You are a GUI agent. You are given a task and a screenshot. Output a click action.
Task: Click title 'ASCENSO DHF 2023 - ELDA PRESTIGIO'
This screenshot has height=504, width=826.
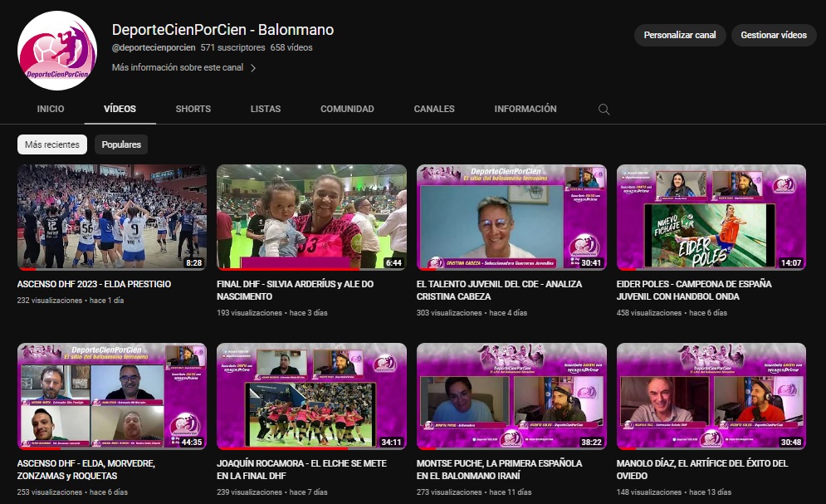[95, 284]
